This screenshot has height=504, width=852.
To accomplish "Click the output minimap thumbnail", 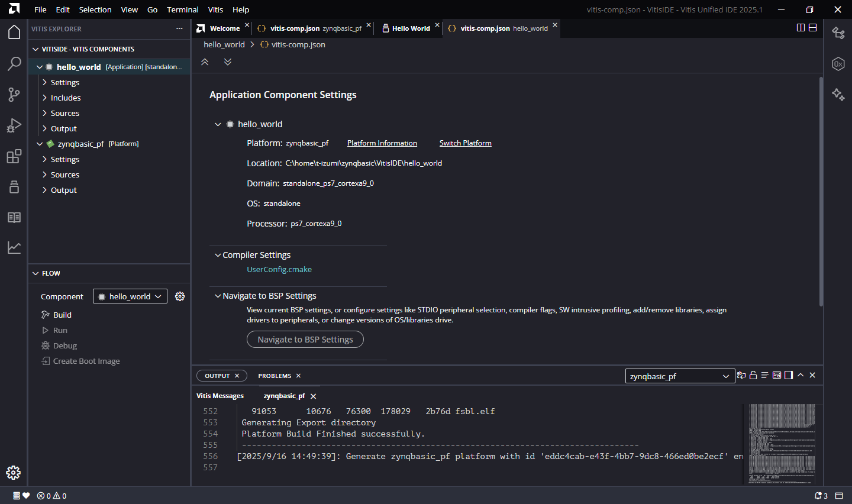I will [x=781, y=441].
